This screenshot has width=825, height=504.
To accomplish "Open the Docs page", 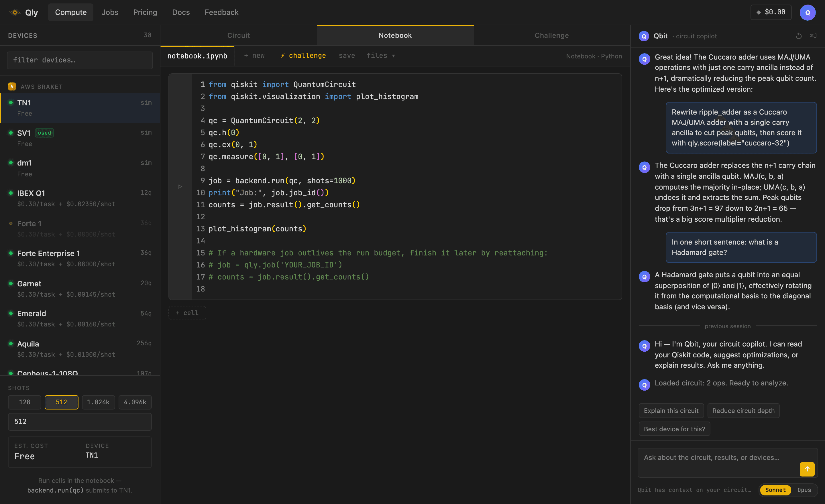I will 181,12.
